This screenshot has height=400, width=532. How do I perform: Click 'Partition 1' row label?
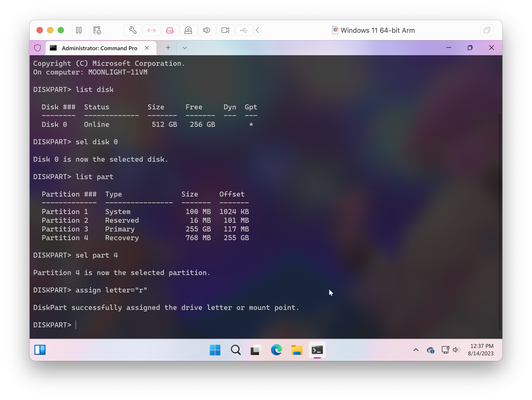coord(65,212)
